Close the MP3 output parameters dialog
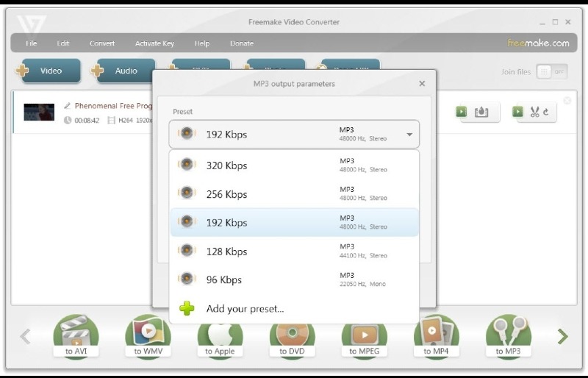 [422, 83]
